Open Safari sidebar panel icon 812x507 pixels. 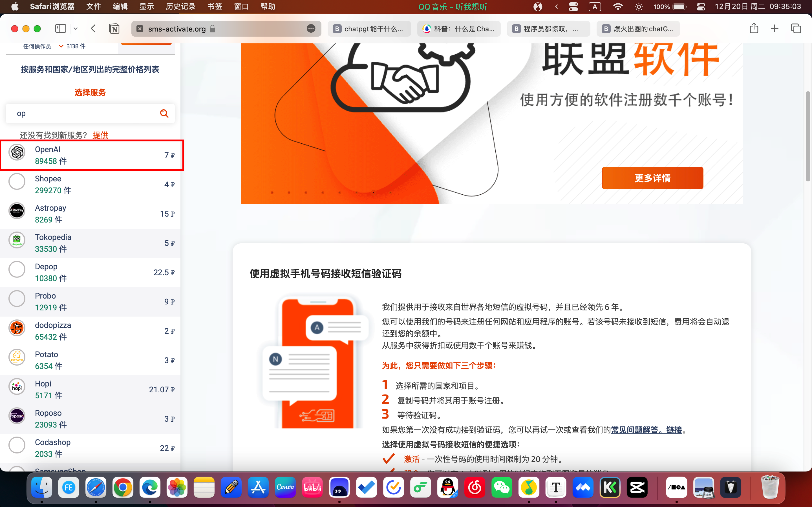coord(60,28)
